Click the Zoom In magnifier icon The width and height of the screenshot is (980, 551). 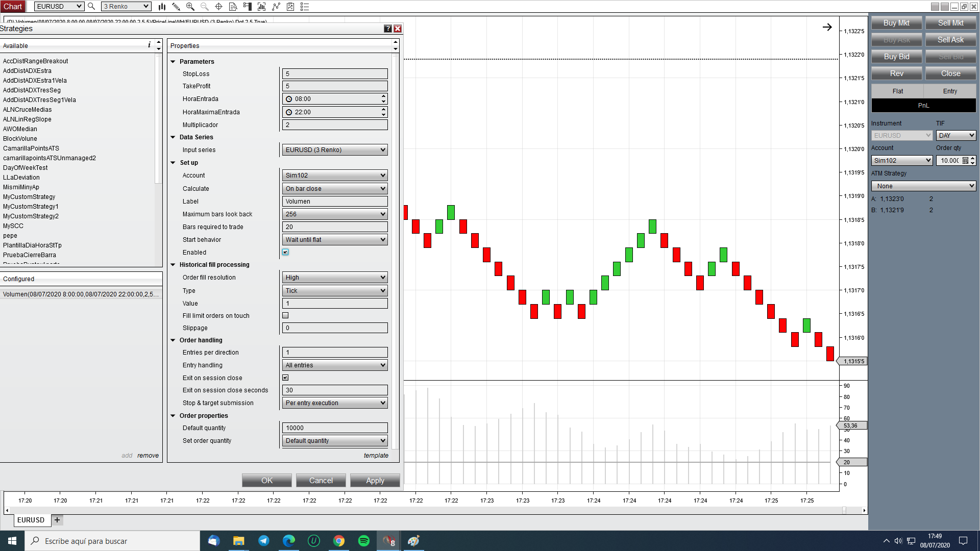click(x=190, y=7)
